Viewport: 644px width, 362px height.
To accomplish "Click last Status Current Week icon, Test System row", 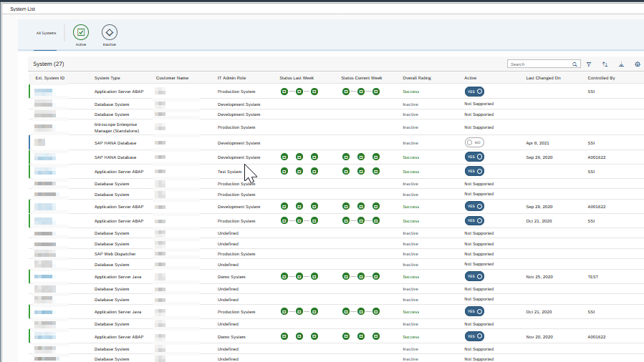I will [376, 171].
